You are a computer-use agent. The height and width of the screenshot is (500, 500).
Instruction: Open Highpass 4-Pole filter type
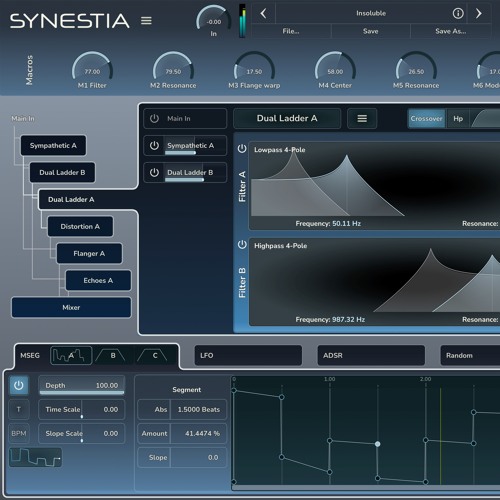point(280,246)
